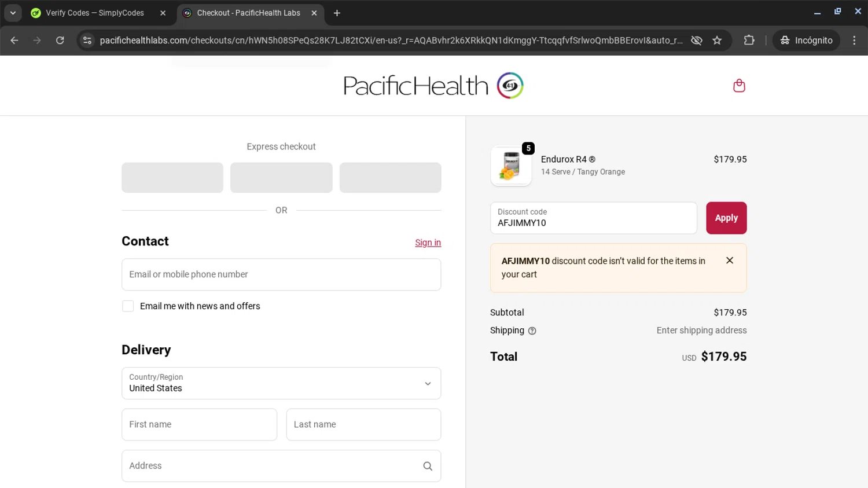
Task: Open the shopping bag cart icon
Action: [x=739, y=86]
